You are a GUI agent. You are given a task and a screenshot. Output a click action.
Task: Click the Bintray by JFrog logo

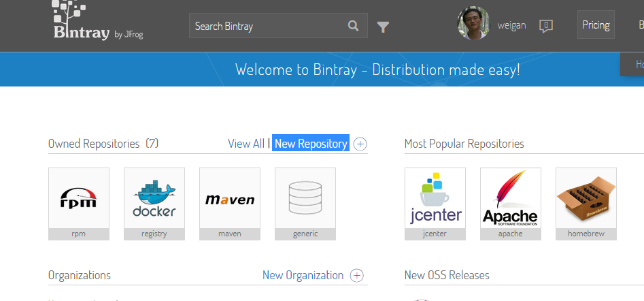(98, 20)
